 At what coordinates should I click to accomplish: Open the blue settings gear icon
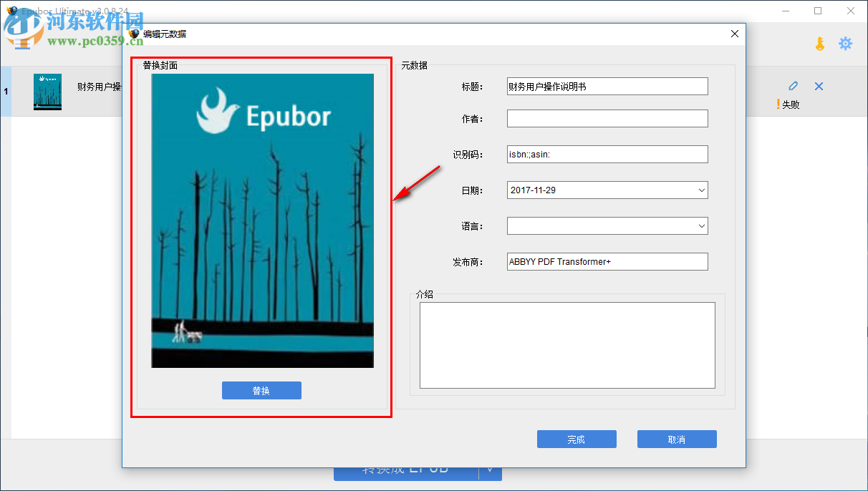pyautogui.click(x=846, y=43)
